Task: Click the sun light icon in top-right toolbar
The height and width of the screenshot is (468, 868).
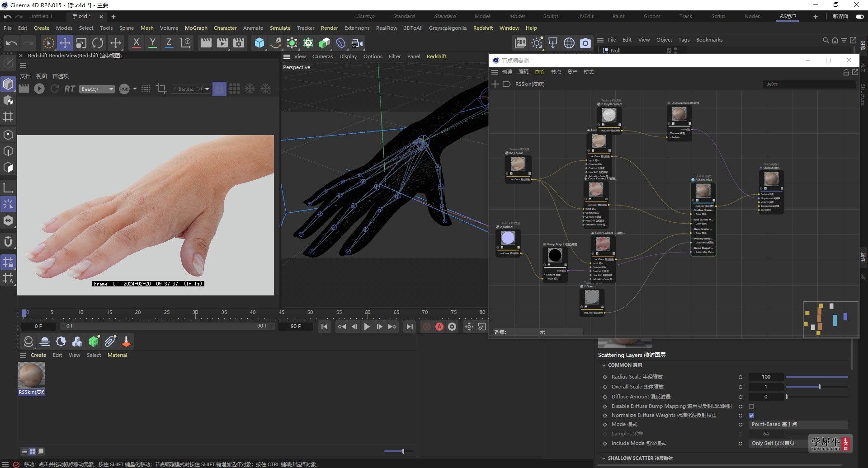Action: [x=537, y=43]
